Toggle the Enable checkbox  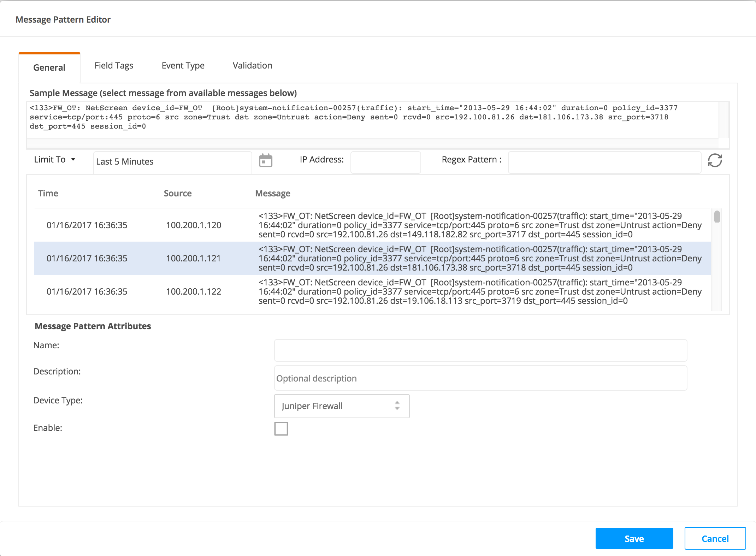click(281, 428)
